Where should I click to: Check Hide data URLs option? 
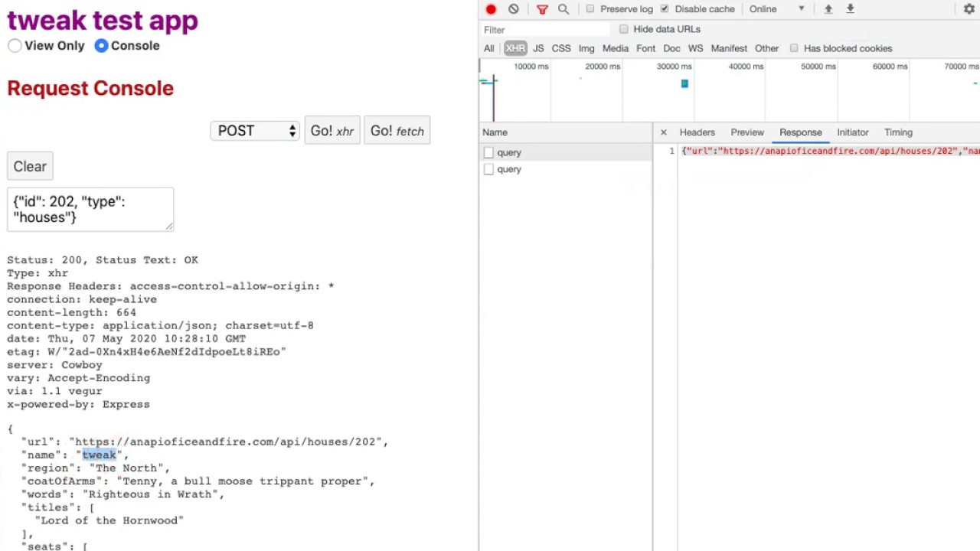coord(624,29)
